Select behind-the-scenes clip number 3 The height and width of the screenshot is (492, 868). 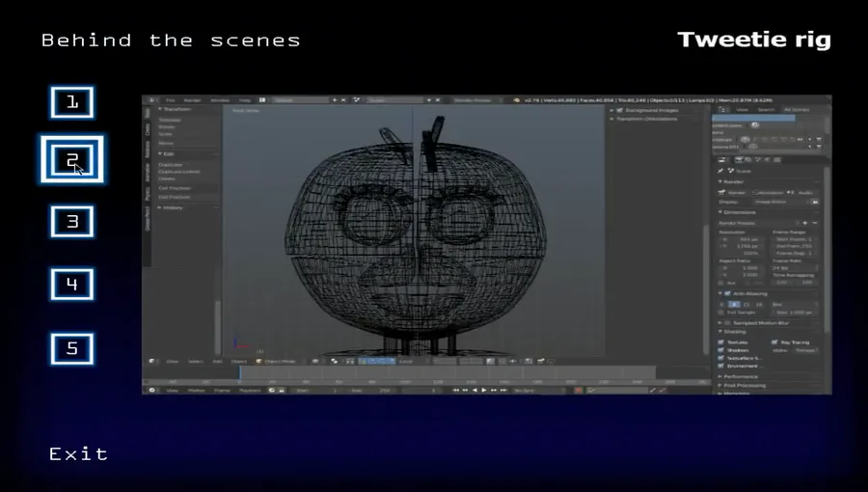(x=72, y=221)
